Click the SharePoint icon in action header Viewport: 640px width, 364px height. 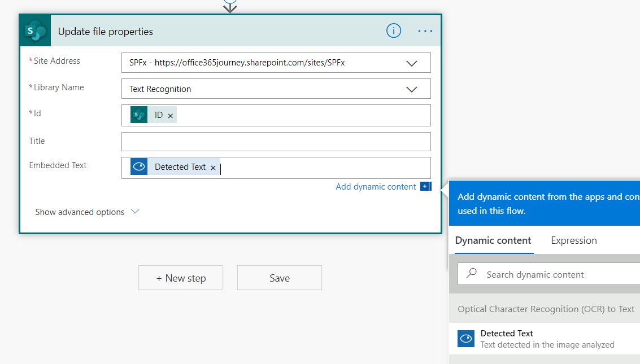[x=36, y=31]
